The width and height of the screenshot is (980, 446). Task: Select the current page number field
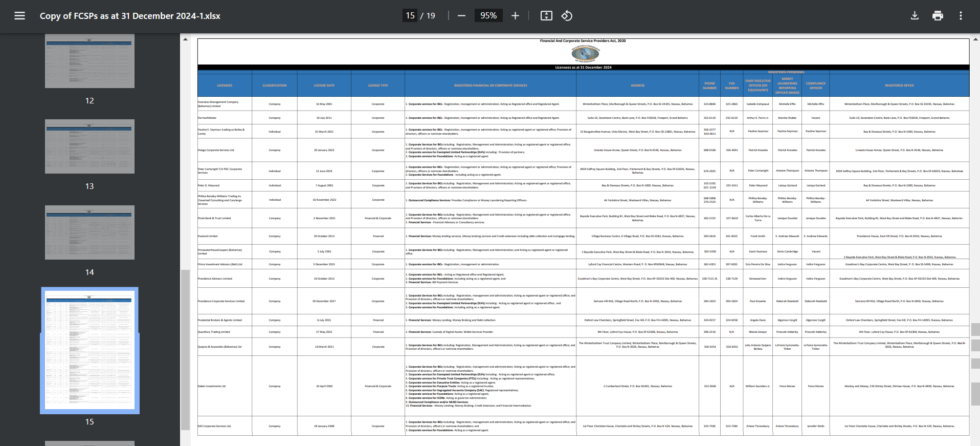click(x=410, y=16)
